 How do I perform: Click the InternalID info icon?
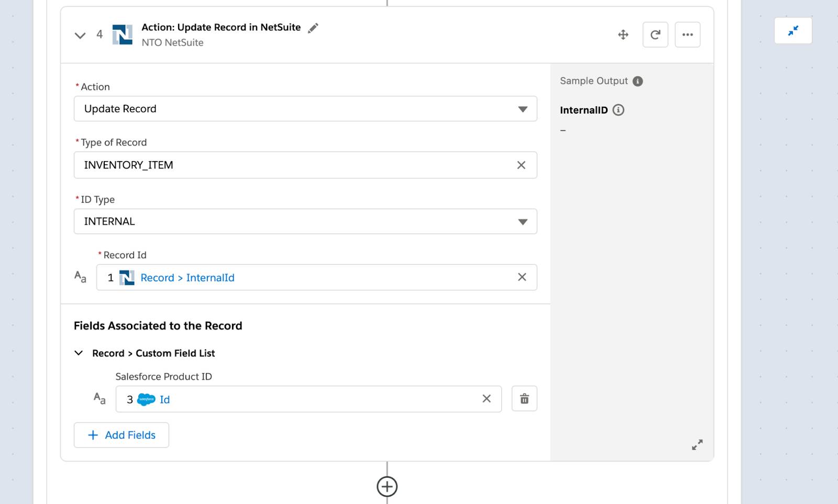click(618, 110)
